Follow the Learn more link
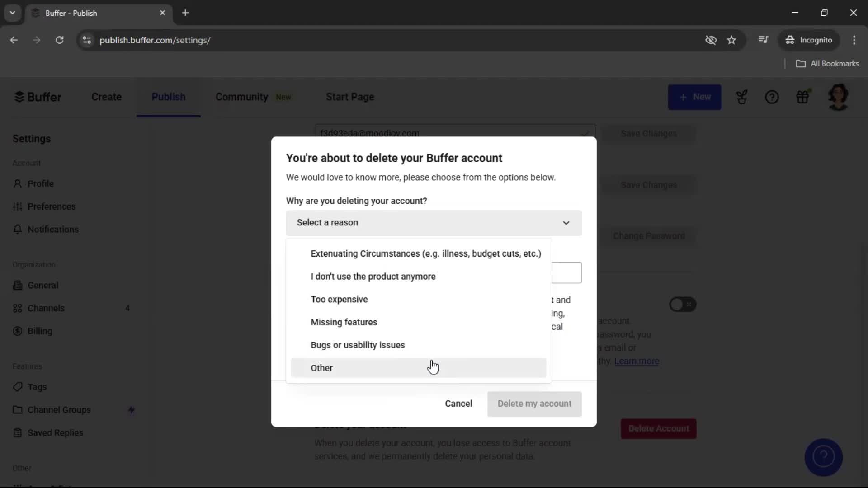Screen dimensions: 868x488 pos(637,361)
